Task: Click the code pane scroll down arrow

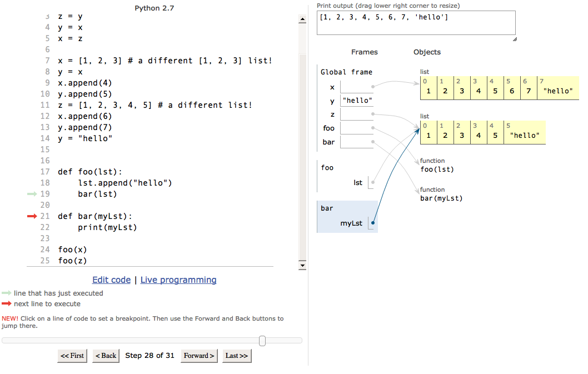Action: tap(302, 266)
